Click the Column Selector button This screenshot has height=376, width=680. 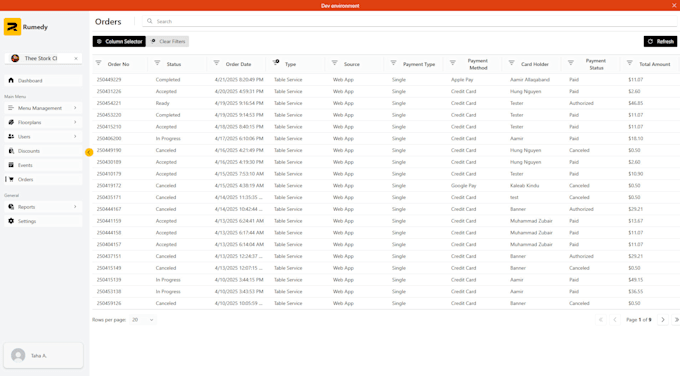119,41
